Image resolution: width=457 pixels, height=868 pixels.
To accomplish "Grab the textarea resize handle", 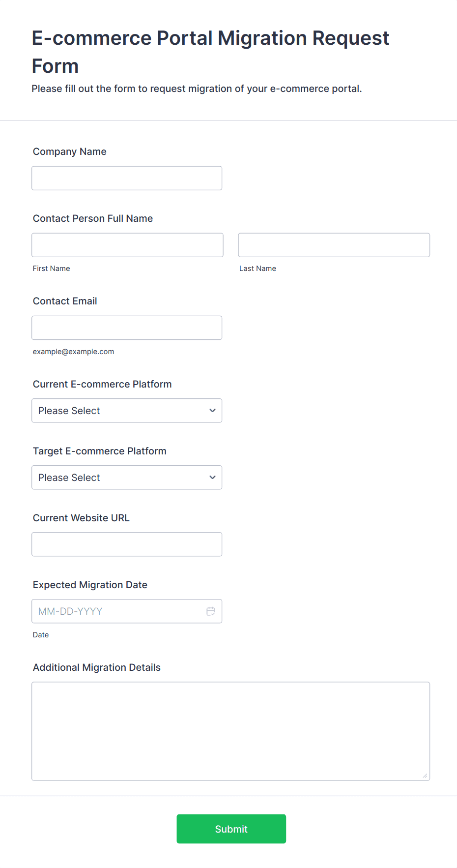I will click(x=425, y=776).
